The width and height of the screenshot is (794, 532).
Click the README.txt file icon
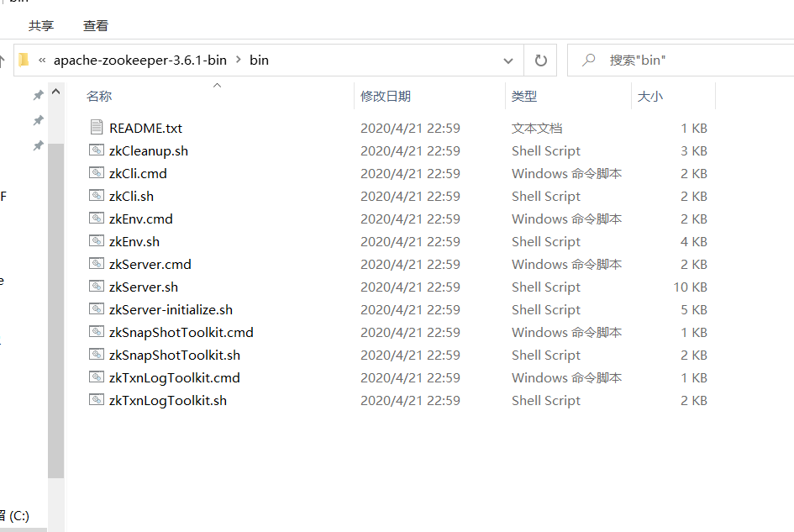[x=97, y=127]
